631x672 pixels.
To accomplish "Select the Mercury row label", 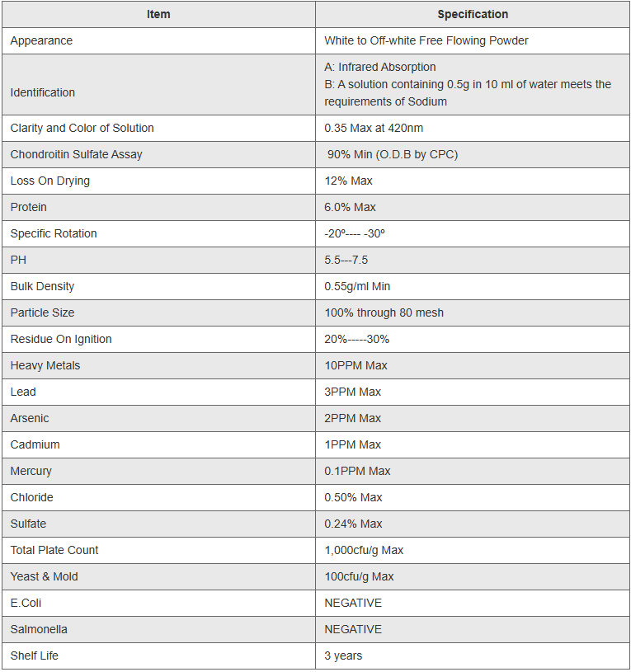I will 31,471.
